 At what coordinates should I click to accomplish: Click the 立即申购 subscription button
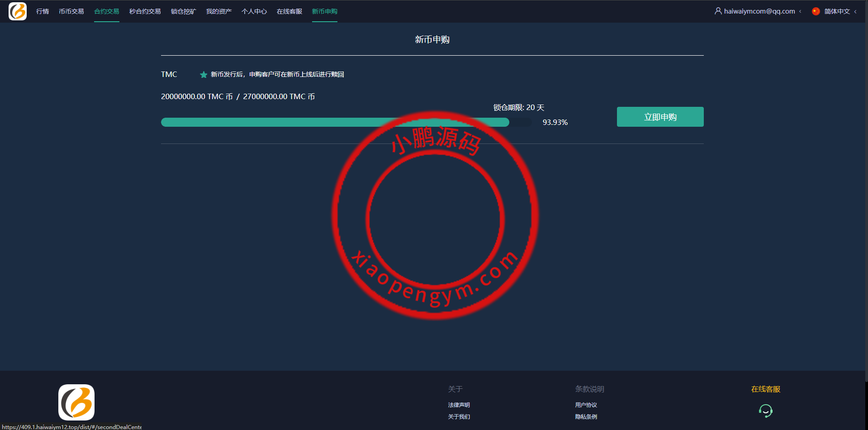point(660,117)
